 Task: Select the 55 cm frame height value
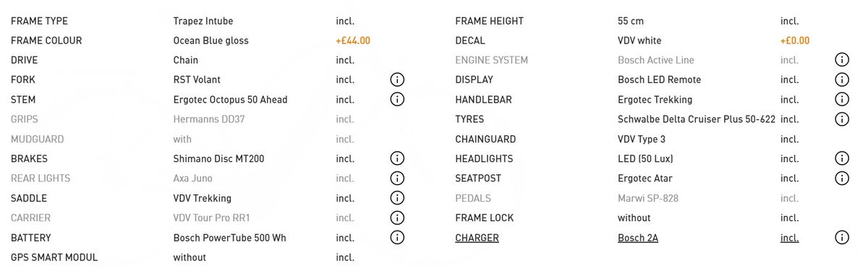coord(631,21)
